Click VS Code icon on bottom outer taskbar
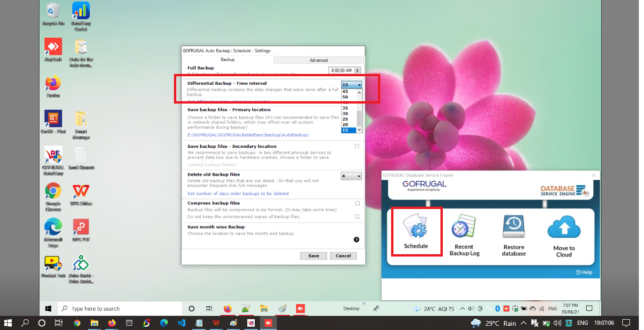 [x=181, y=323]
